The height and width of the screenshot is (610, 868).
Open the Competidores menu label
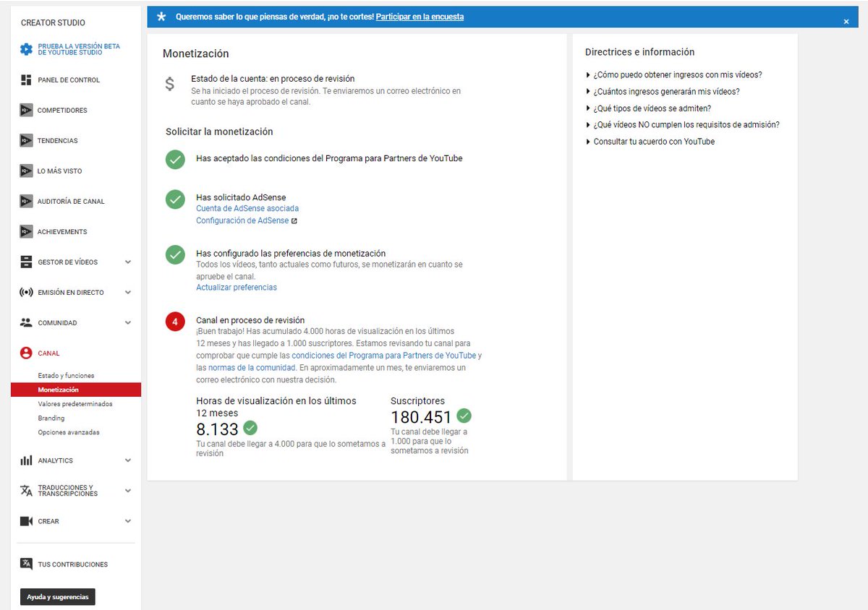pyautogui.click(x=62, y=111)
